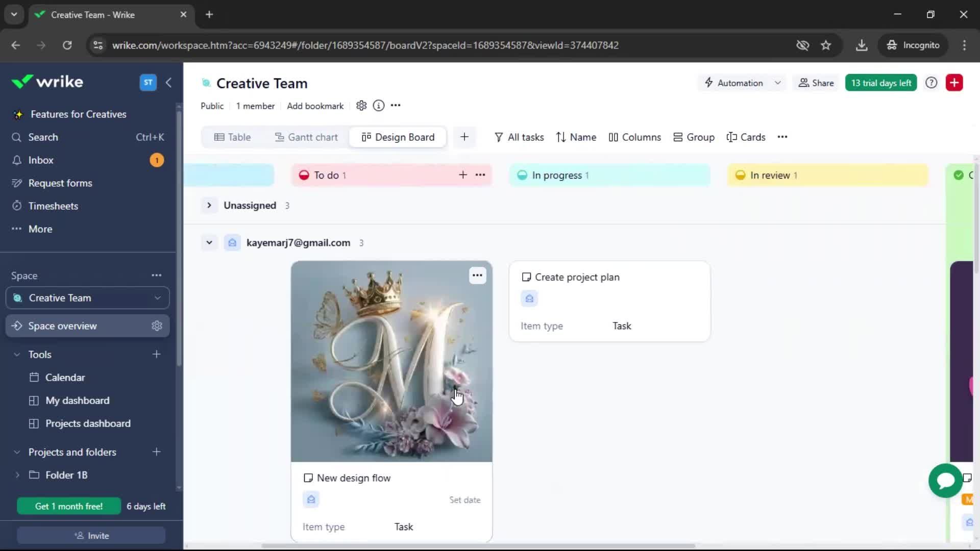Click Set date on New design flow
The width and height of the screenshot is (980, 551).
coord(465,500)
